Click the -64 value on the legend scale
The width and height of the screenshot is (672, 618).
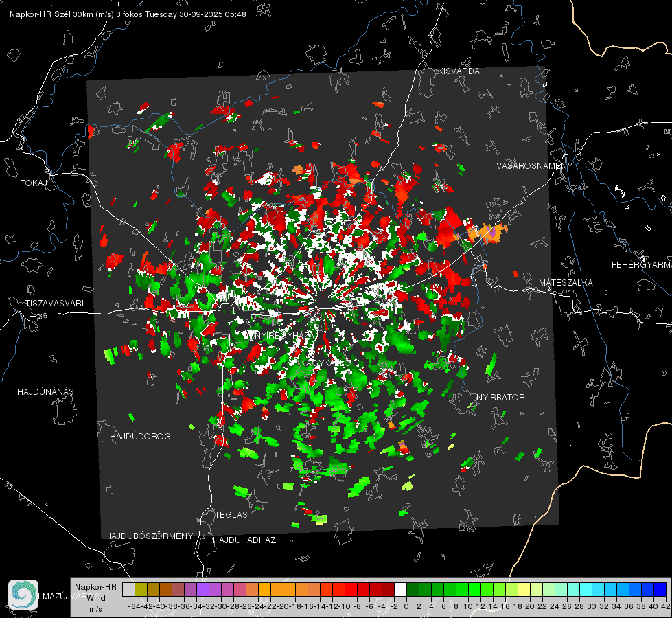pos(134,606)
